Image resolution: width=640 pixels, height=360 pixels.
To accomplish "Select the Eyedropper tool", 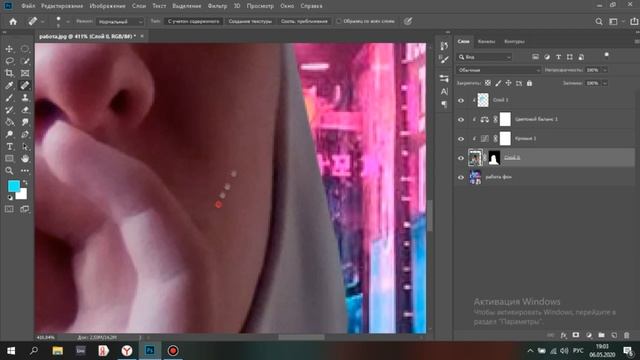I will coord(9,86).
